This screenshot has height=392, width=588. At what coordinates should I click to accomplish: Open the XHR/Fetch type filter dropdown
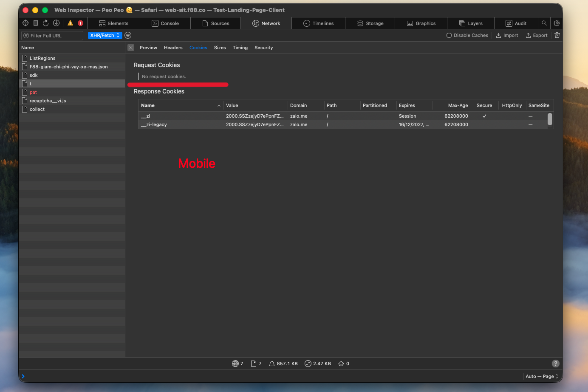[105, 35]
